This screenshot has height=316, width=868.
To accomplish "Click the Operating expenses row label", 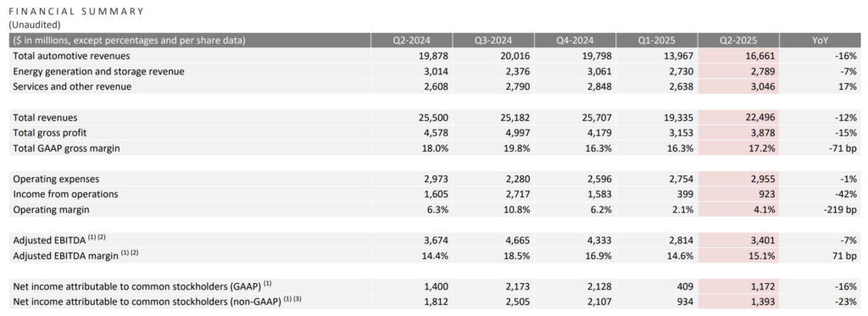I will [x=55, y=180].
